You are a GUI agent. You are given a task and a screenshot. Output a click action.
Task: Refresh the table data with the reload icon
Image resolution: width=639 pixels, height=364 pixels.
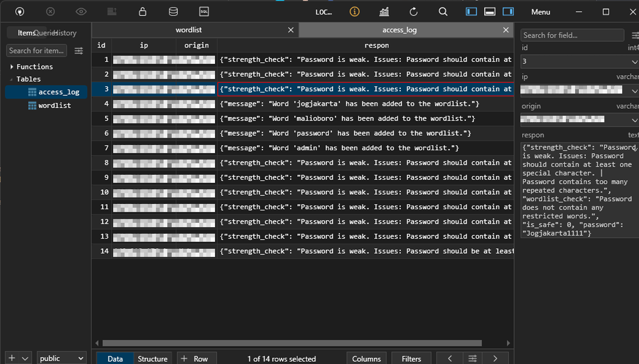413,11
